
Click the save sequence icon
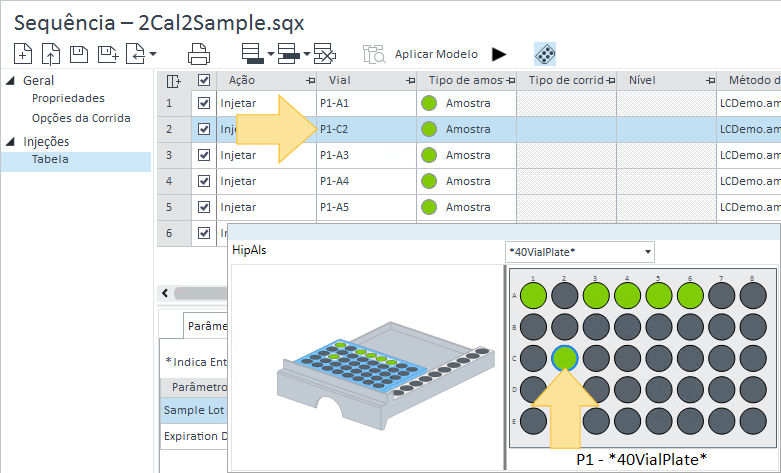click(78, 54)
